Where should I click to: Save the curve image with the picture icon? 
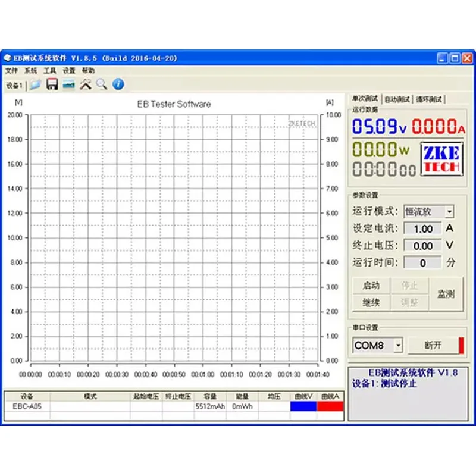coord(68,84)
